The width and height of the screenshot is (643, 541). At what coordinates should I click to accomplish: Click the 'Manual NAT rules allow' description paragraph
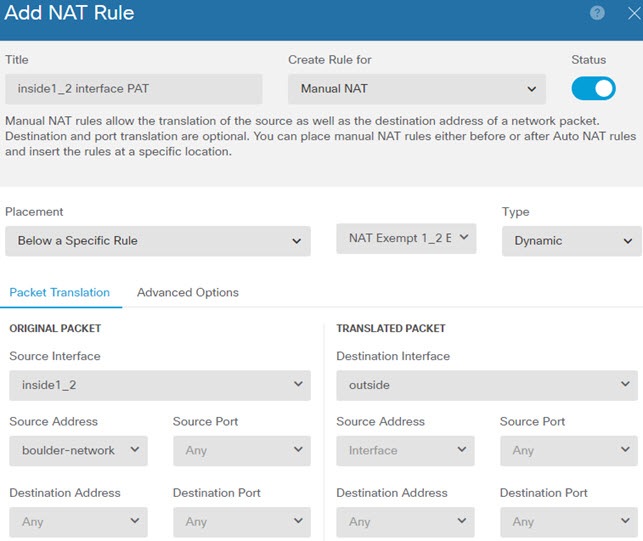[320, 136]
